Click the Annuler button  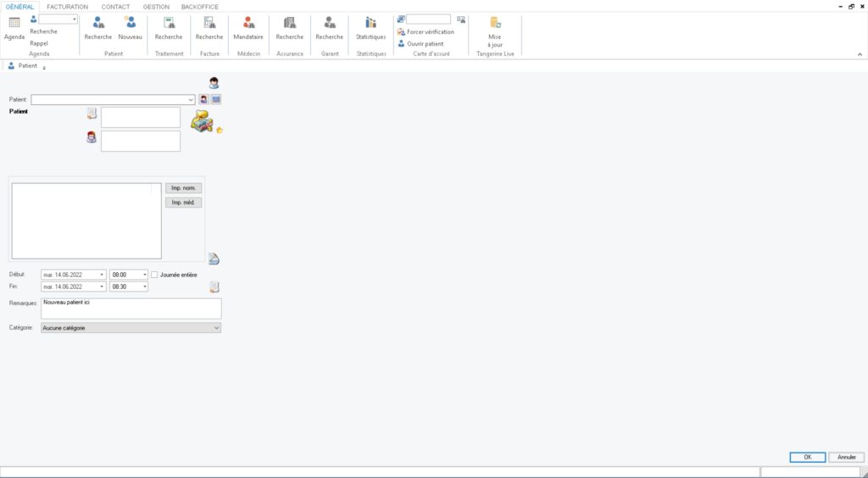(x=846, y=457)
